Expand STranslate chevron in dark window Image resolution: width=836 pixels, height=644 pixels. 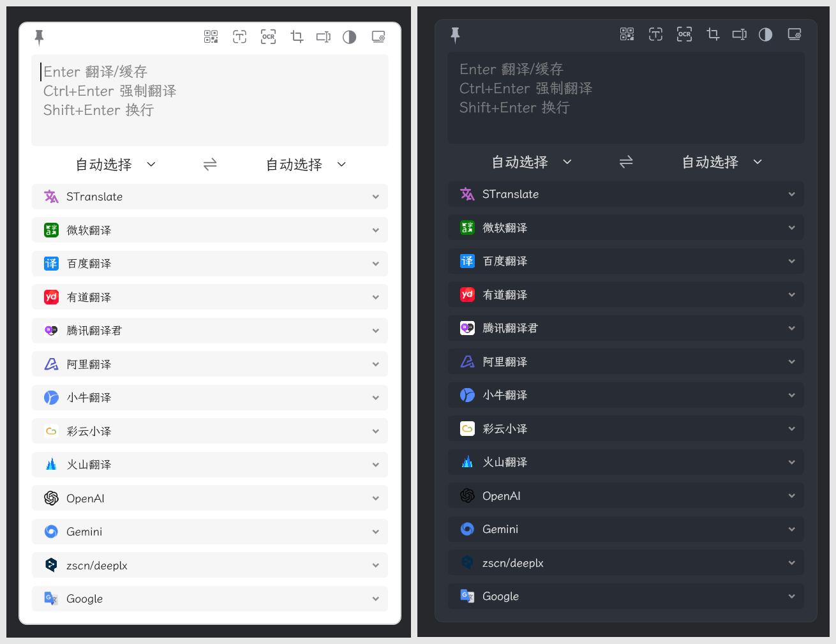pyautogui.click(x=791, y=194)
